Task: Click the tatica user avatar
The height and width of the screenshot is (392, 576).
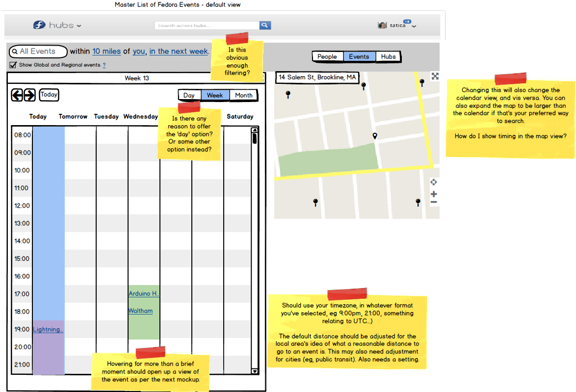Action: [x=382, y=26]
